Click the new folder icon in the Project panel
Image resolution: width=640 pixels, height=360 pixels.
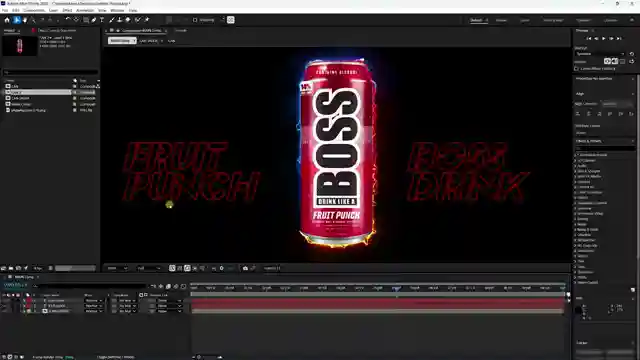tap(11, 268)
